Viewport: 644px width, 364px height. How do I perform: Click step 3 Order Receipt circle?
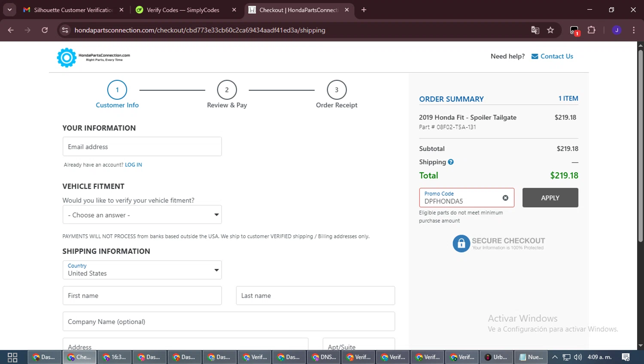click(337, 90)
